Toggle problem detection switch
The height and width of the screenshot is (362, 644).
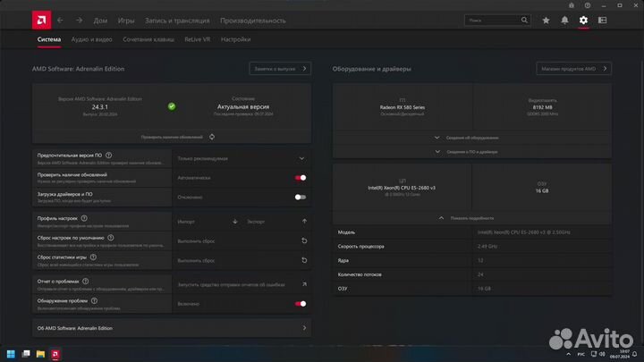301,304
